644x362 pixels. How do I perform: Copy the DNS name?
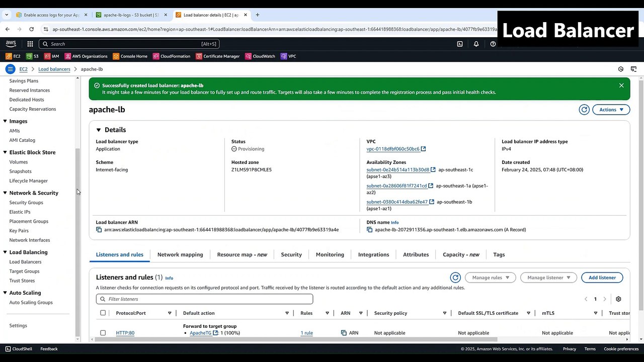[370, 230]
